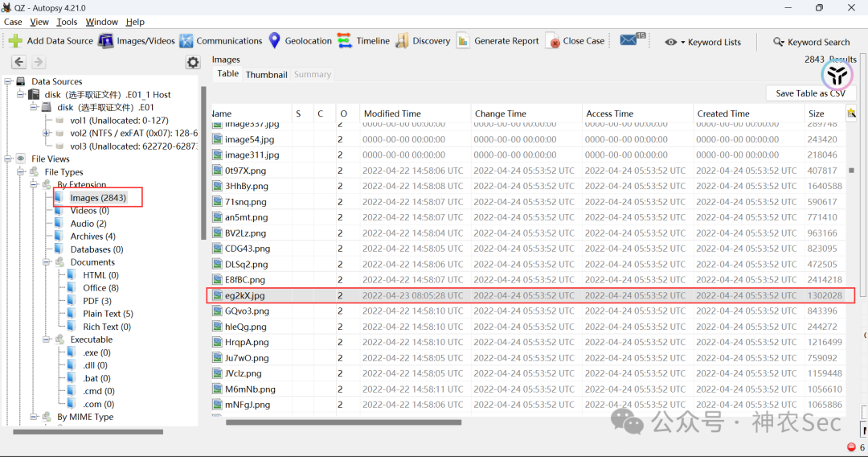Open the Images/Videos gallery icon
Screen dimensions: 868x457
106,41
